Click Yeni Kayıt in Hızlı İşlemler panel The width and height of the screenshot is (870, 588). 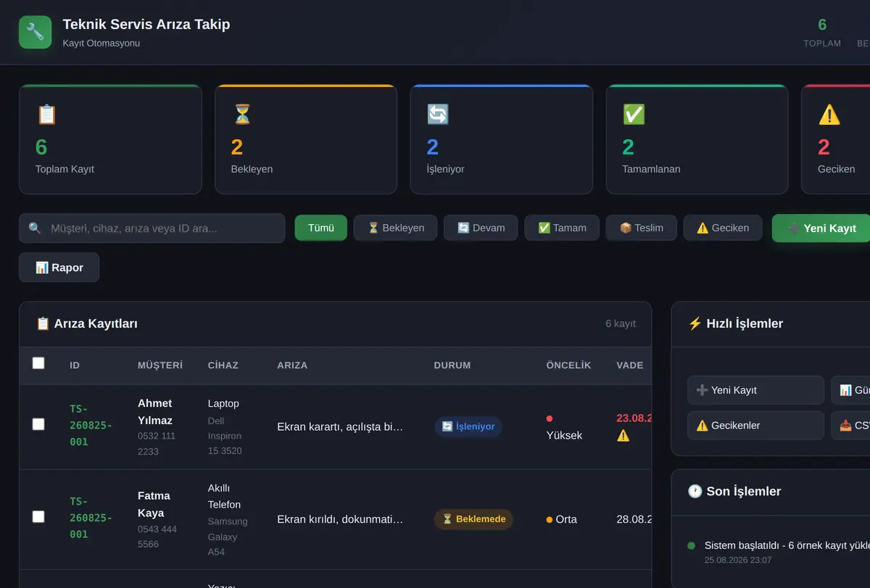(755, 390)
